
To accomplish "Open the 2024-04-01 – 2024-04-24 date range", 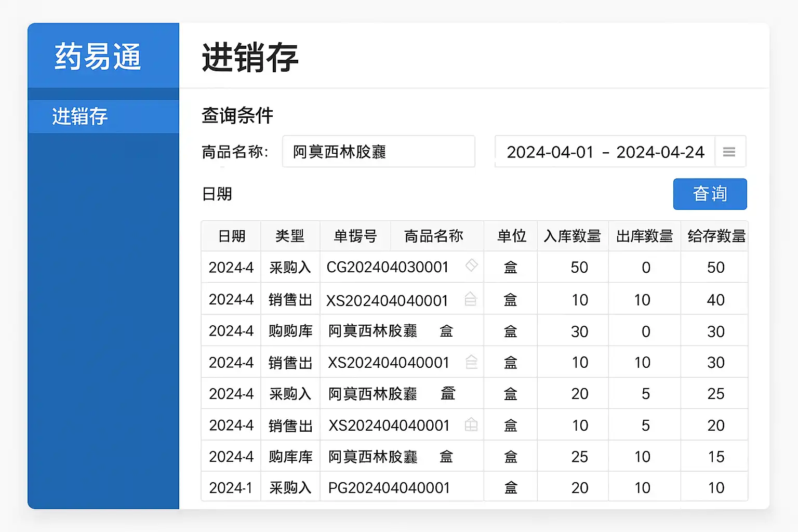I will [605, 151].
